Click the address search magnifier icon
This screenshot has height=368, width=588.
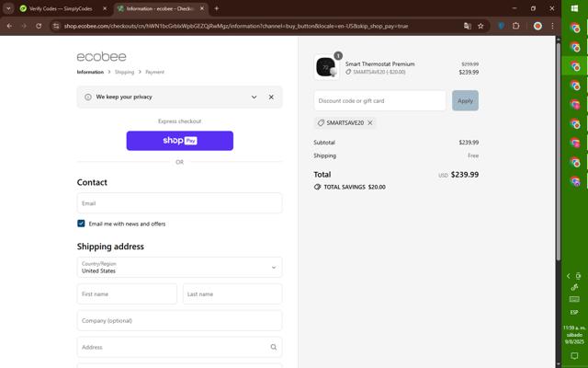click(274, 347)
